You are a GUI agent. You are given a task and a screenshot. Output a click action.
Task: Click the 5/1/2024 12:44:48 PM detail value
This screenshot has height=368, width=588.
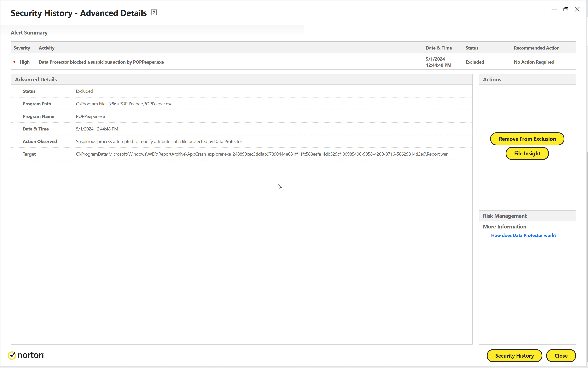point(97,129)
